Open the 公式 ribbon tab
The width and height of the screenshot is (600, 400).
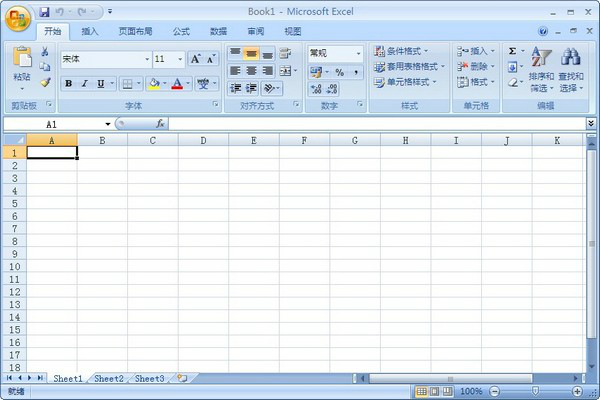pyautogui.click(x=181, y=31)
